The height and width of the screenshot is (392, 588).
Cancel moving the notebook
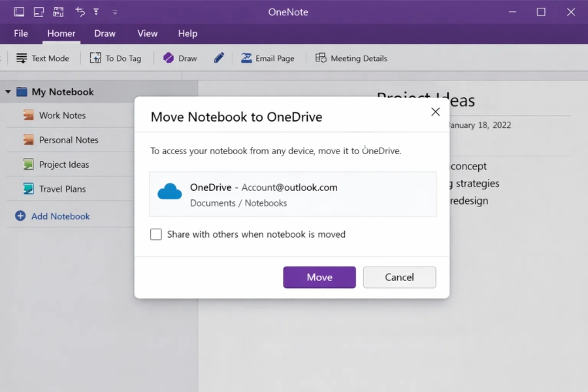(x=399, y=277)
